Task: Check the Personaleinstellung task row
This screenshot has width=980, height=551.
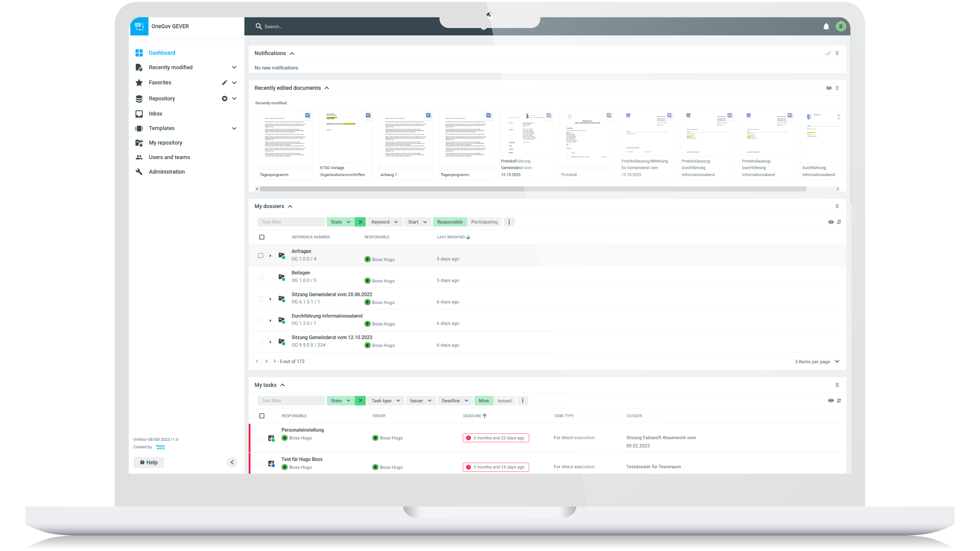Action: pos(261,439)
